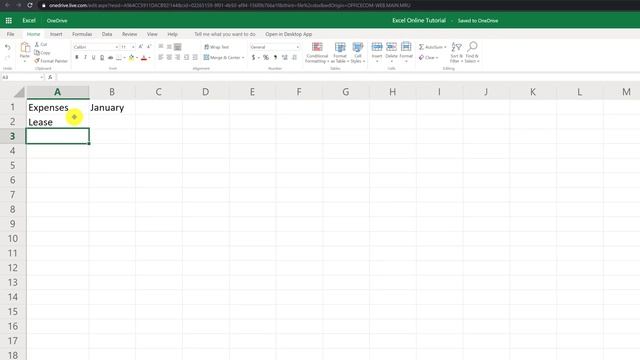Click the Increase Font Size icon
Image resolution: width=640 pixels, height=360 pixels.
(x=140, y=47)
